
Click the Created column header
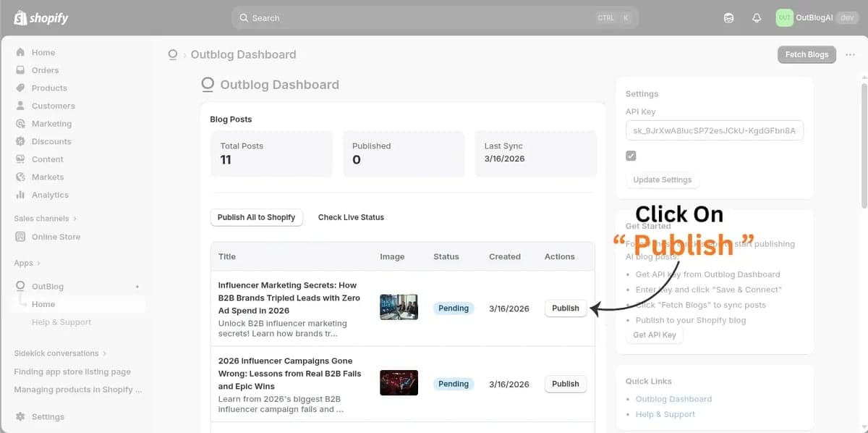coord(505,256)
